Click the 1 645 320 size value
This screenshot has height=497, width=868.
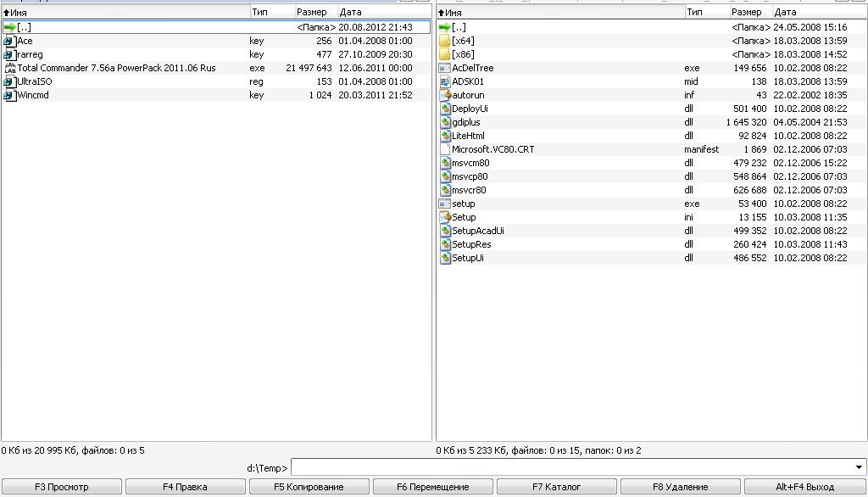[746, 122]
